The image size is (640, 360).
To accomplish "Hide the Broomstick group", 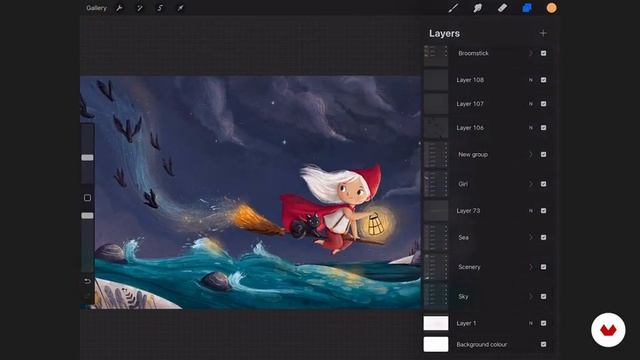I will click(543, 53).
